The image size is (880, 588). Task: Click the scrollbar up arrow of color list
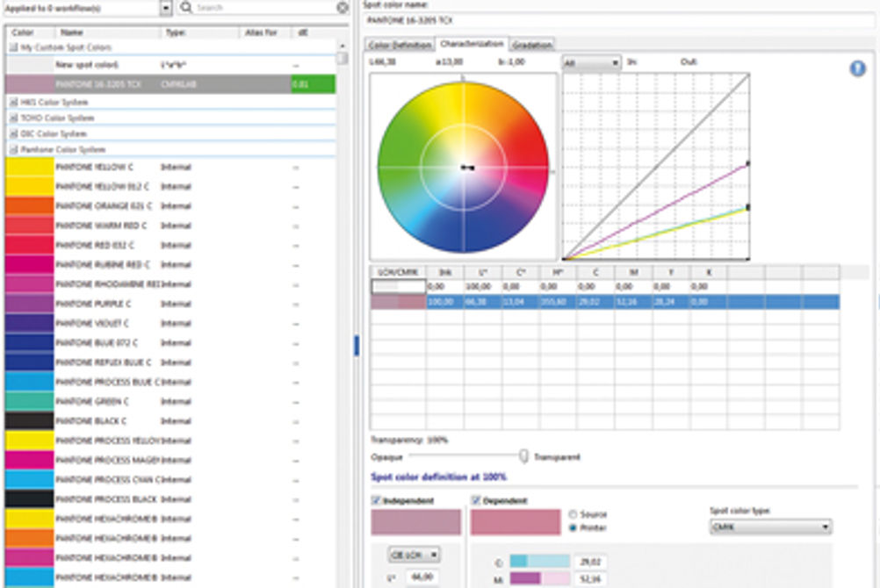343,46
